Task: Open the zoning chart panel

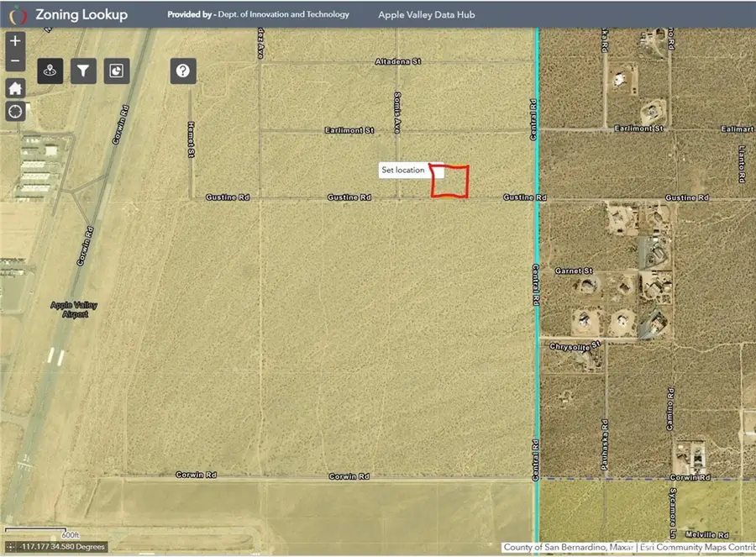Action: click(116, 71)
